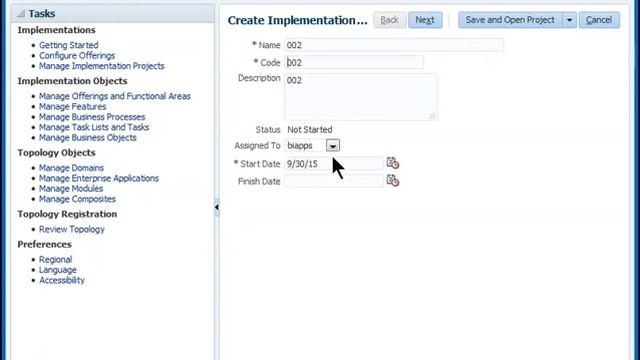The height and width of the screenshot is (360, 640).
Task: Click the Topology Objects section heading
Action: coord(56,153)
